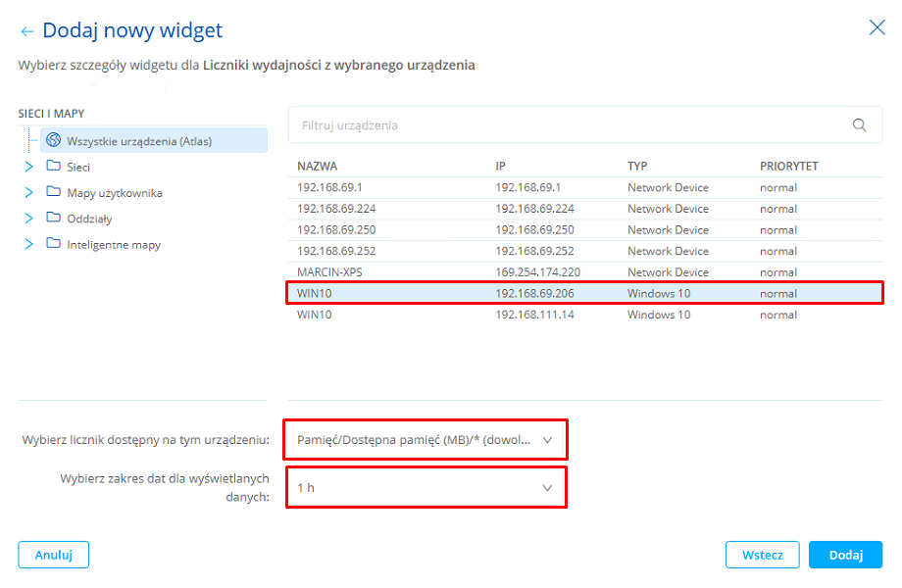Image resolution: width=902 pixels, height=588 pixels.
Task: Expand the Inteligentne mapy tree node
Action: coord(28,244)
